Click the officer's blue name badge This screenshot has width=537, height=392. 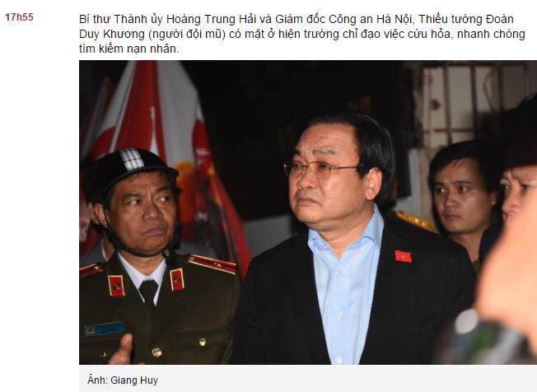click(x=104, y=329)
